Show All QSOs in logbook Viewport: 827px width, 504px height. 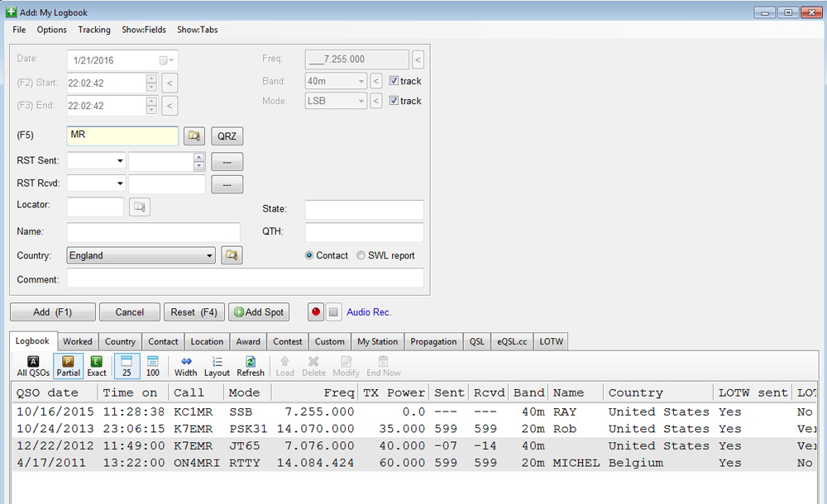(33, 366)
